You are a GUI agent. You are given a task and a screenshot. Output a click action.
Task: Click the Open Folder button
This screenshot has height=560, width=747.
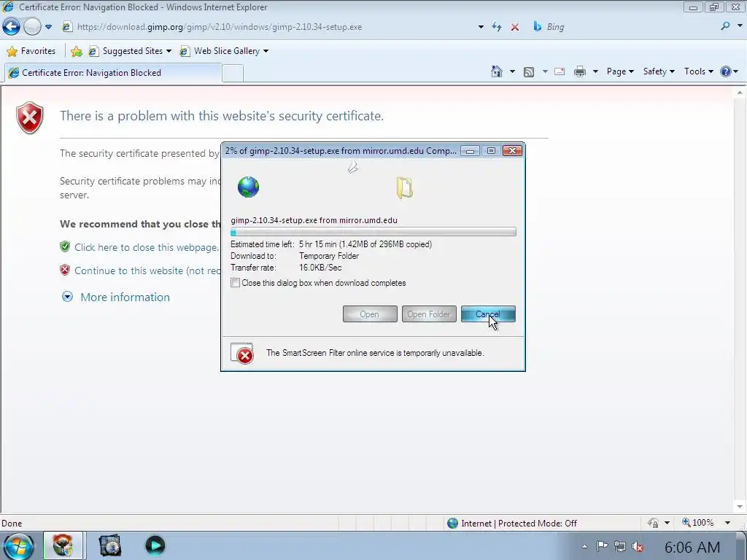[429, 314]
